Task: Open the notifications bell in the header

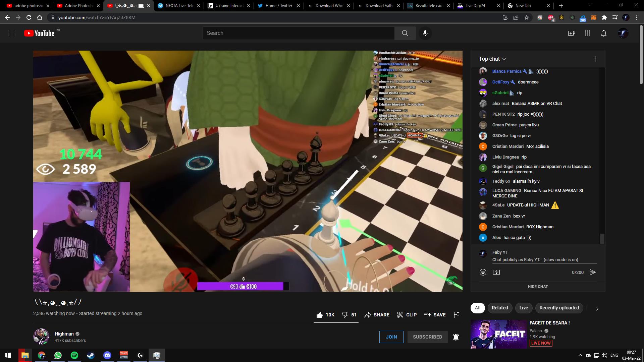Action: click(603, 33)
